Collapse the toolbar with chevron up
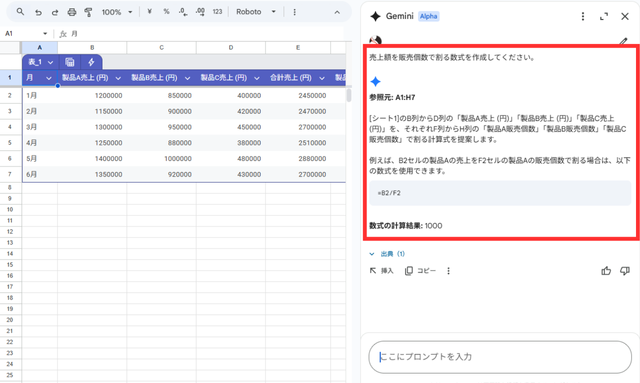Screen dimensions: 640x383 337,12
